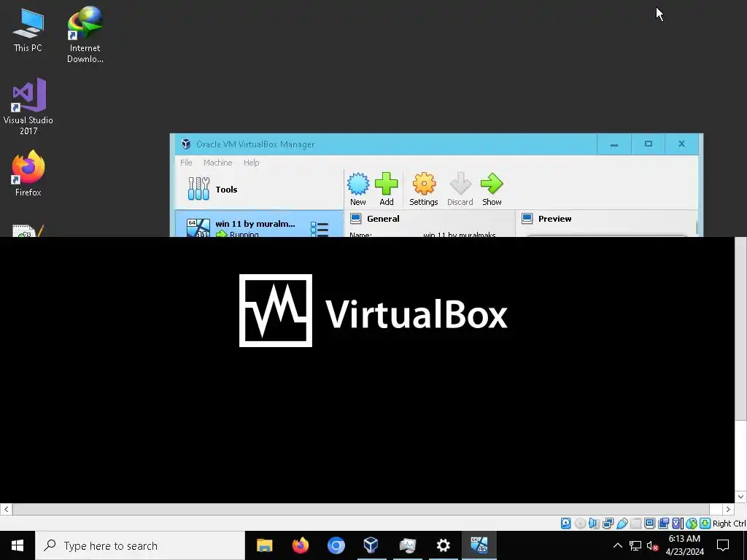
Task: Switch to VirtualBox Manager cube taskbar icon
Action: (x=371, y=545)
